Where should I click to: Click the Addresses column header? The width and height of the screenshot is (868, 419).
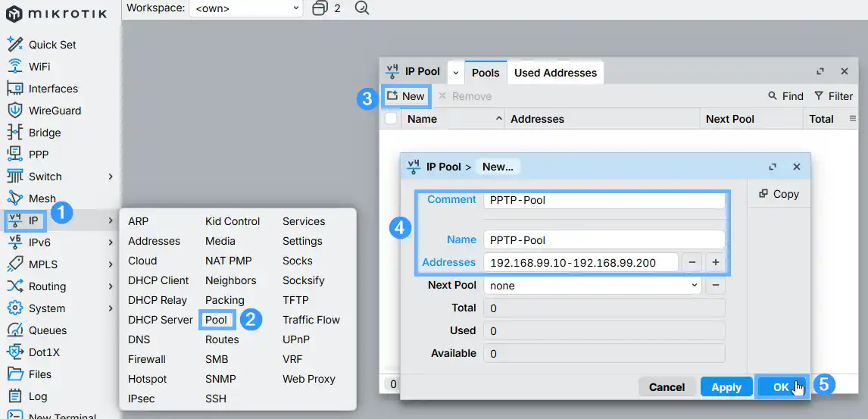tap(602, 119)
